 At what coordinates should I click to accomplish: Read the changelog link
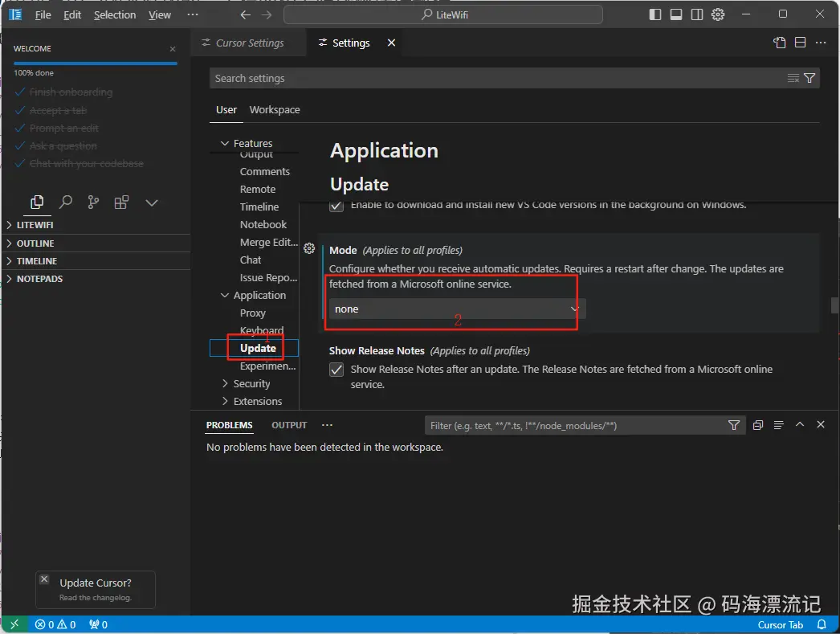click(x=96, y=598)
